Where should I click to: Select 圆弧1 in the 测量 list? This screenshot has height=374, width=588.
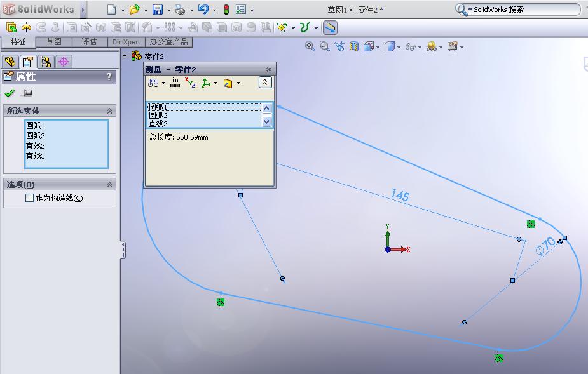coord(205,107)
